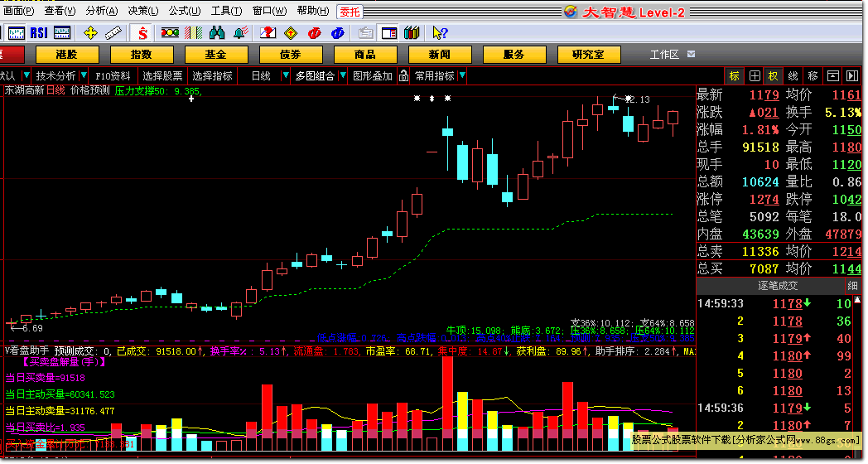Toggle the 标 marker button
The height and width of the screenshot is (464, 868).
tap(735, 76)
